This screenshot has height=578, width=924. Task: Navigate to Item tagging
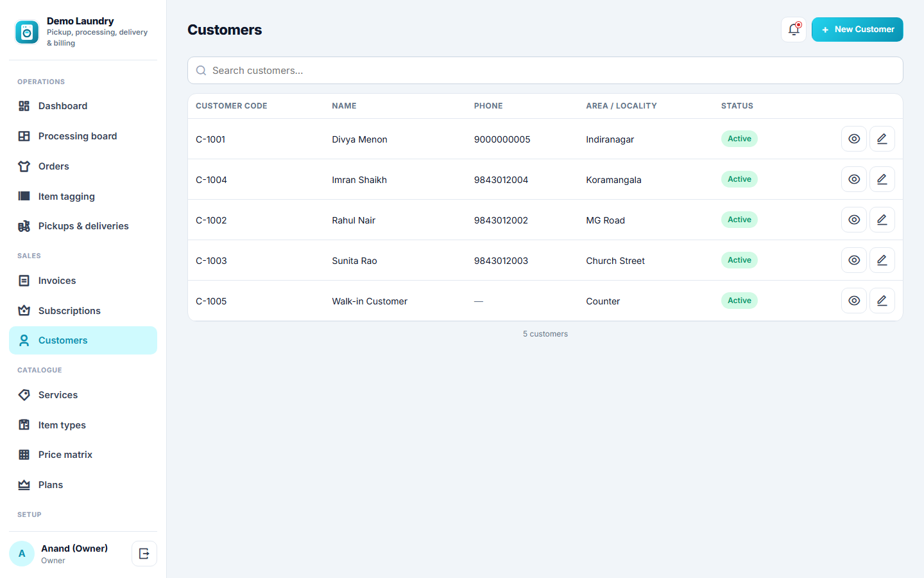(83, 197)
